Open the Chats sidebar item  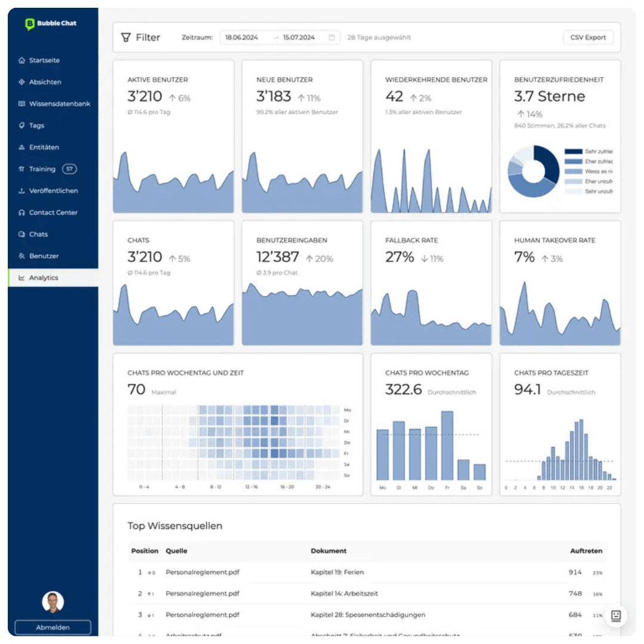38,234
